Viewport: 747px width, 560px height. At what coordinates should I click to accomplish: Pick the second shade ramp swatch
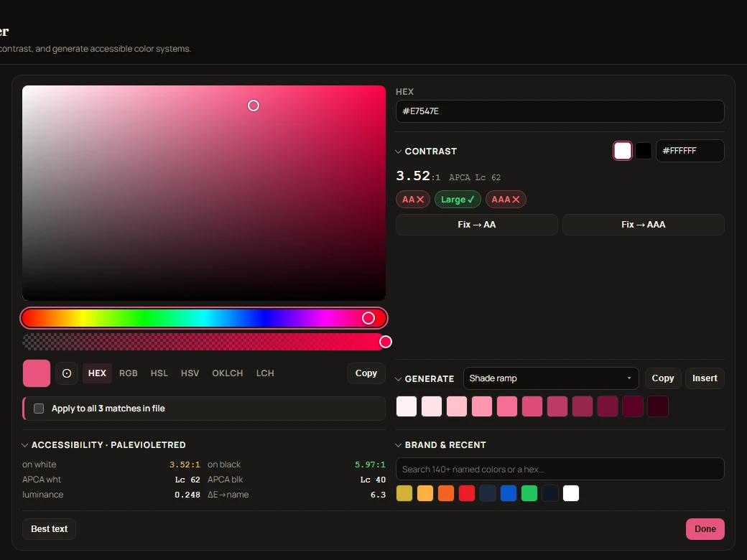[432, 406]
